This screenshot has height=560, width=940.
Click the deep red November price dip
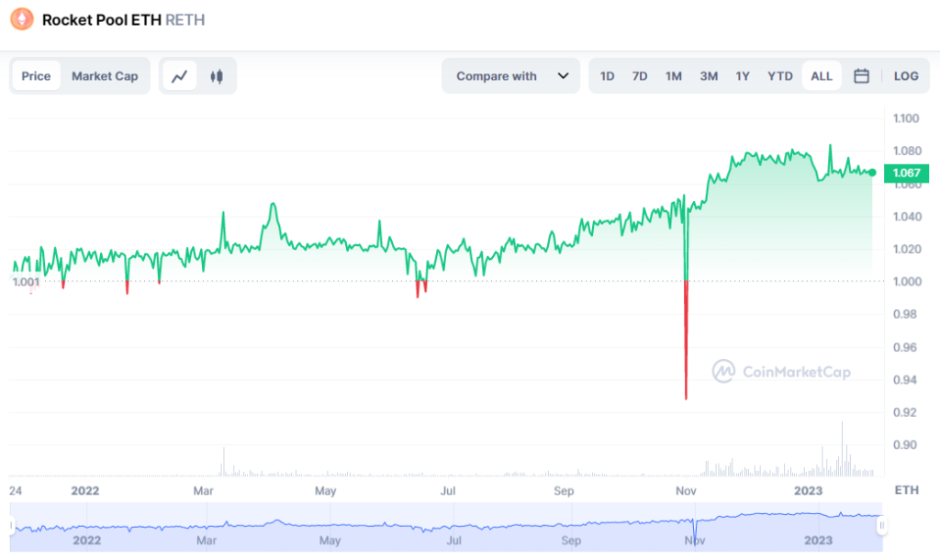pyautogui.click(x=686, y=340)
